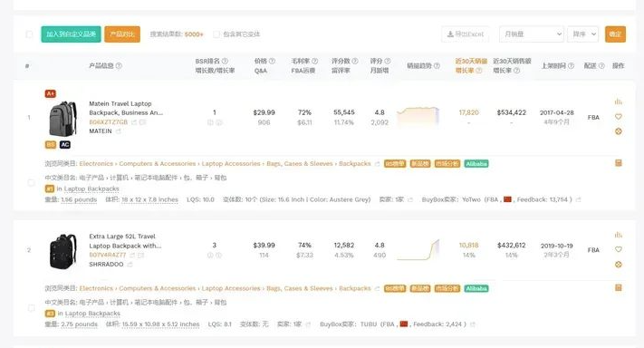Open external link icon beside SHRRADOO brand
The image size is (644, 348).
pyautogui.click(x=130, y=265)
